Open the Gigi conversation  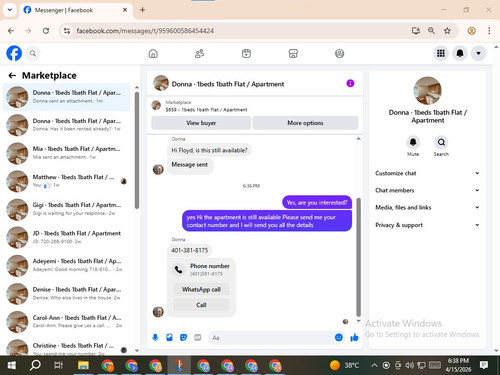[66, 209]
